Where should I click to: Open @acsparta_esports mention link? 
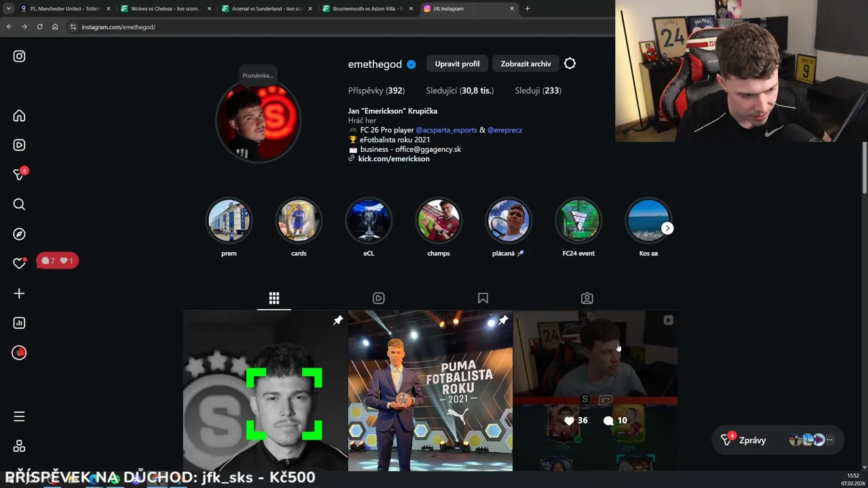point(447,130)
